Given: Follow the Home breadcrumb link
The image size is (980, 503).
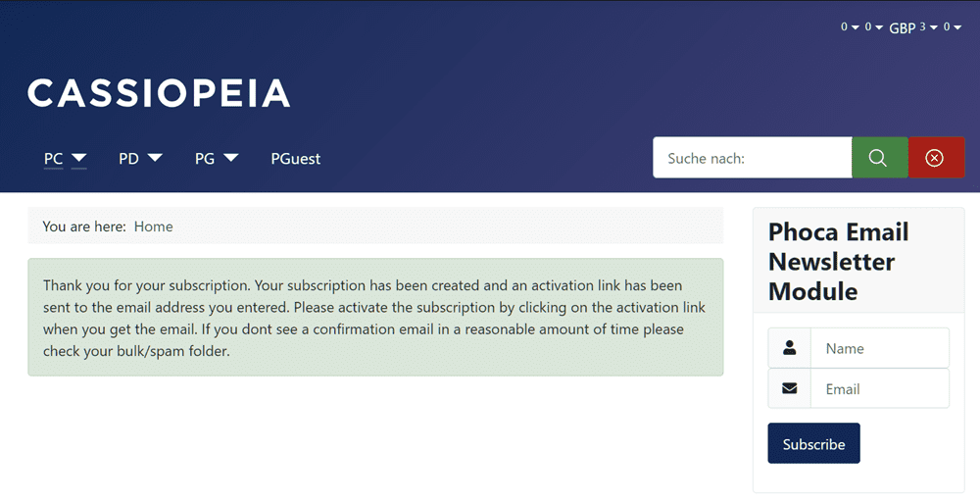Looking at the screenshot, I should click(x=153, y=226).
